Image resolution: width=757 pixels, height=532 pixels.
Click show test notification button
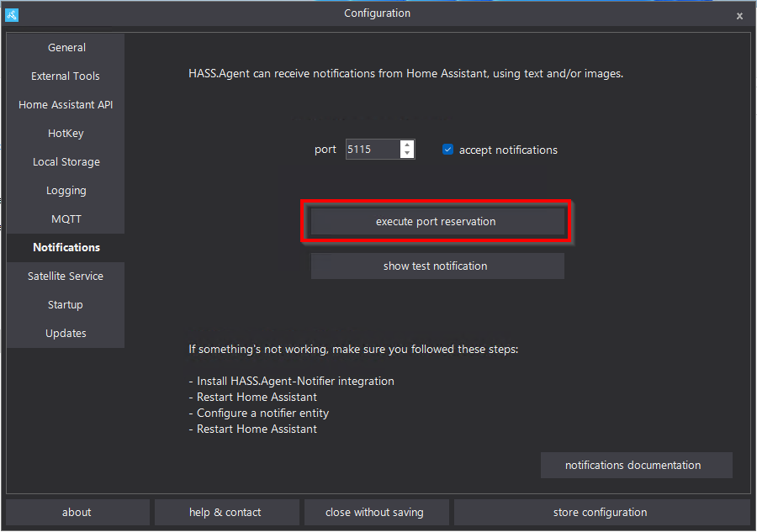[x=437, y=266]
